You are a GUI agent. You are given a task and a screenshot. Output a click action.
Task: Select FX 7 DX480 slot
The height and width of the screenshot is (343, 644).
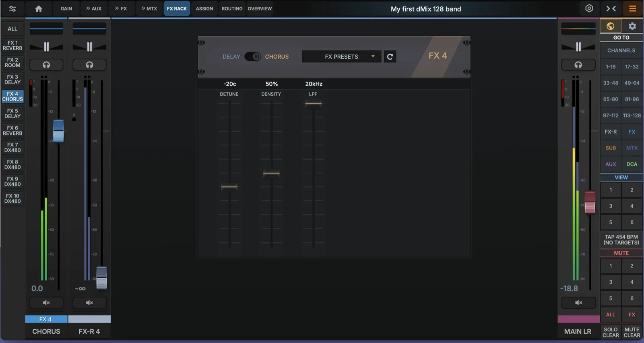(12, 148)
